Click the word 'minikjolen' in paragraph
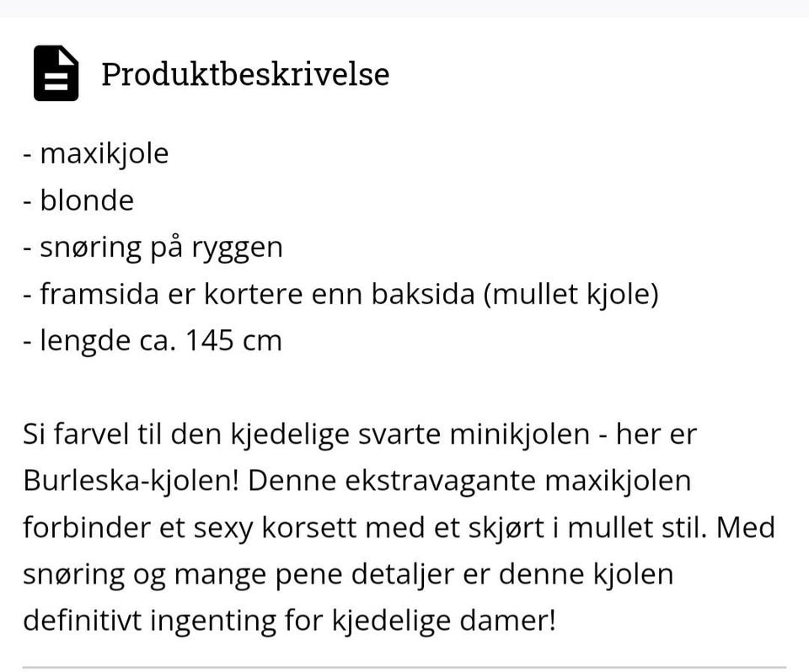The image size is (809, 672). tap(520, 435)
